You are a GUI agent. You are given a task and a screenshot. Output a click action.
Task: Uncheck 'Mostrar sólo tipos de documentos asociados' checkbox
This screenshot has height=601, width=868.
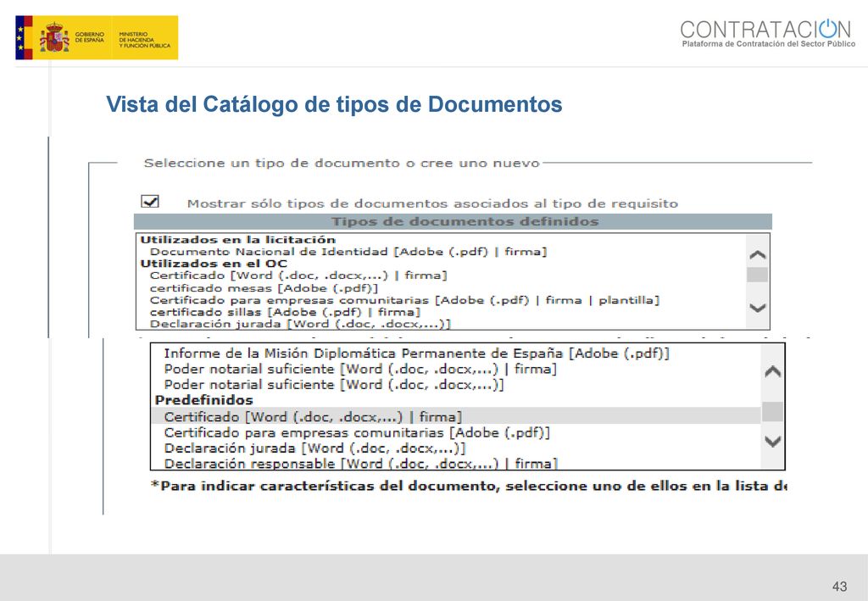pyautogui.click(x=150, y=202)
